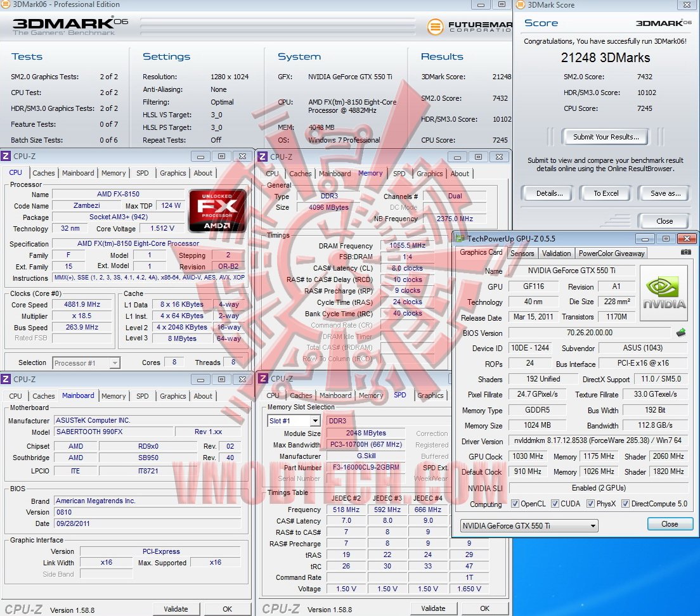Click the Core Voltage 1.512 V field

162,228
